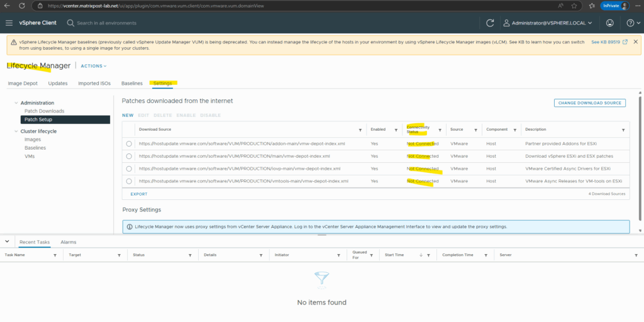Filter the Initiator column in tasks
Image resolution: width=644 pixels, height=322 pixels.
[x=339, y=255]
